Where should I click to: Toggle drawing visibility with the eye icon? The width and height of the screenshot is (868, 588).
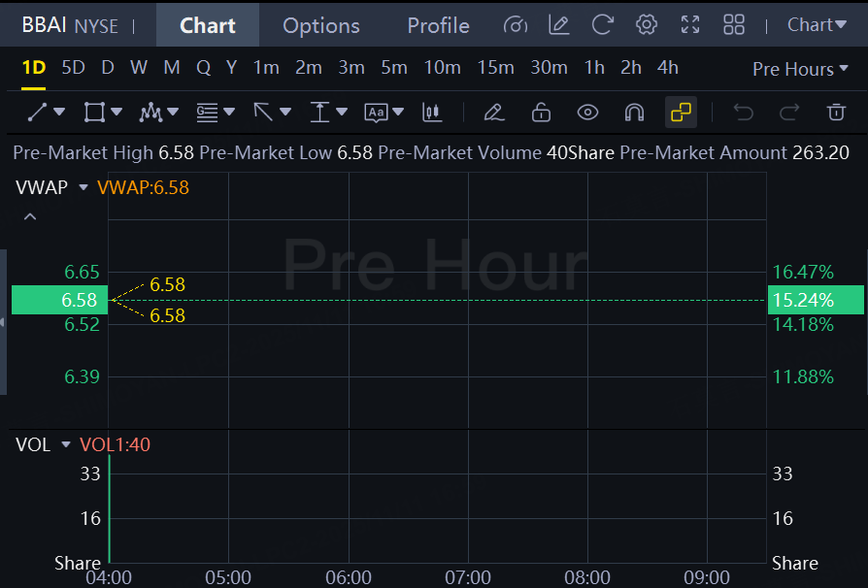point(587,113)
